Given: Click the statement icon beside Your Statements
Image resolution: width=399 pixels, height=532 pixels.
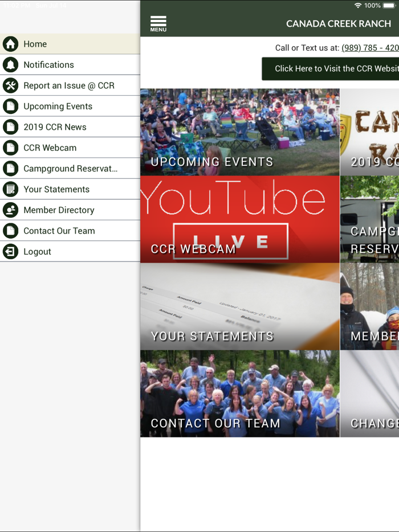Looking at the screenshot, I should pyautogui.click(x=10, y=189).
